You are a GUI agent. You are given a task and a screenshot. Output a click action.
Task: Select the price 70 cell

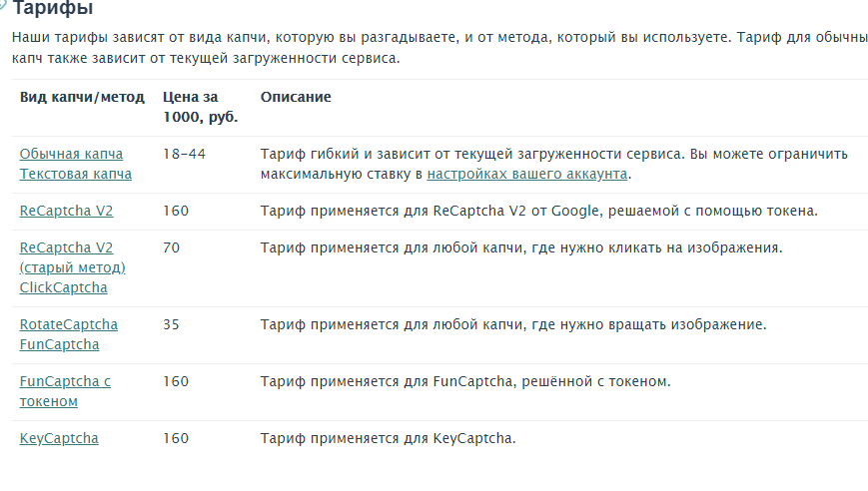[171, 247]
